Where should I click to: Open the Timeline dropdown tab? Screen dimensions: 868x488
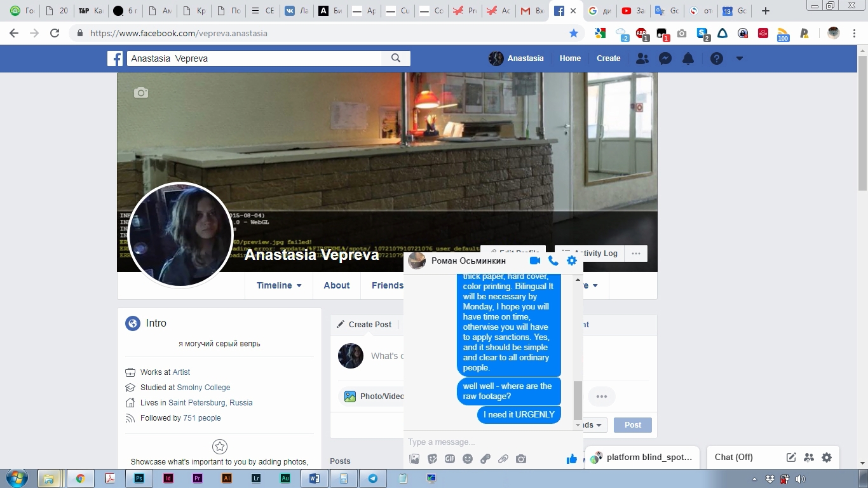(x=279, y=285)
